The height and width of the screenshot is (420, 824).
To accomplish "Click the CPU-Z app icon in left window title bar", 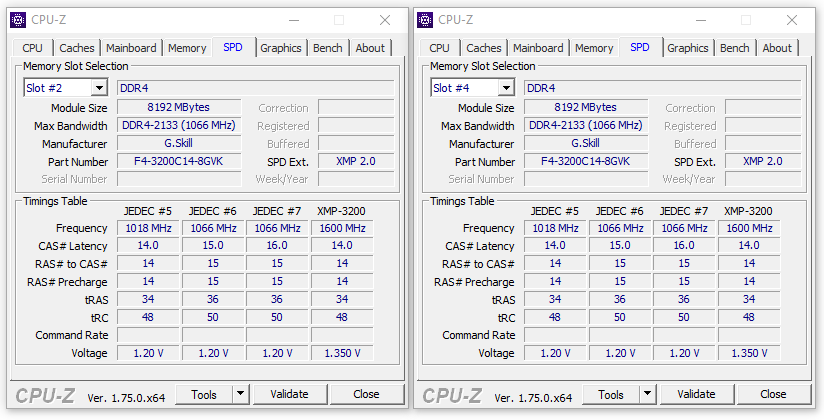I will point(18,20).
